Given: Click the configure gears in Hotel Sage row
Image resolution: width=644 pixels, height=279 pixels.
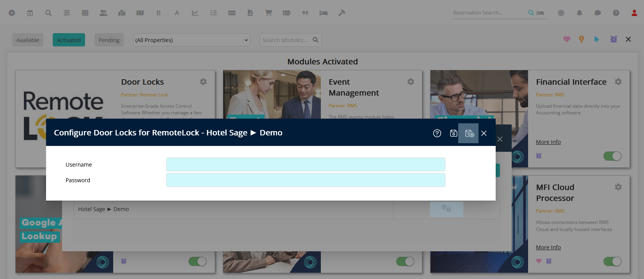Looking at the screenshot, I should (447, 209).
